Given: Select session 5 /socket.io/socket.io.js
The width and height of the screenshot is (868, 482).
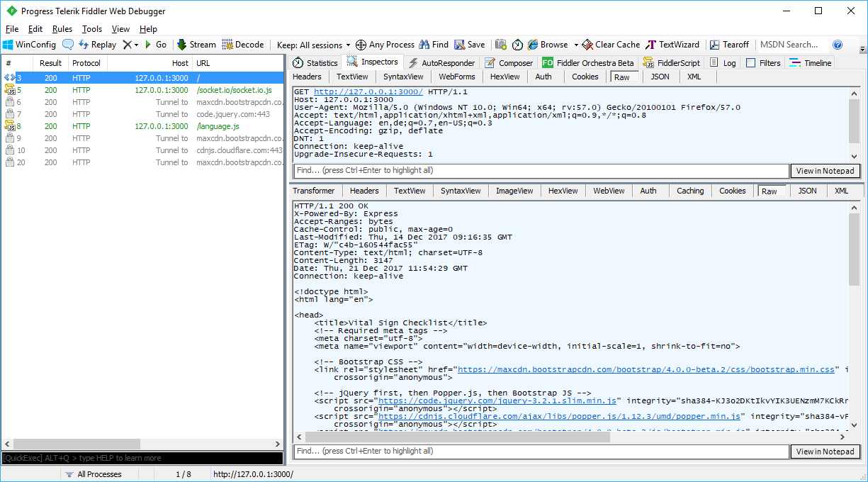Looking at the screenshot, I should (x=142, y=90).
